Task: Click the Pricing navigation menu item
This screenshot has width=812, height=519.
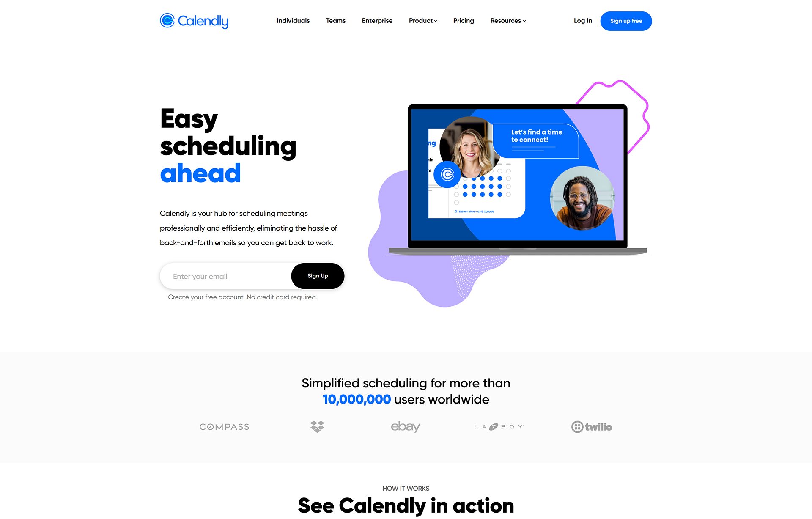Action: 464,21
